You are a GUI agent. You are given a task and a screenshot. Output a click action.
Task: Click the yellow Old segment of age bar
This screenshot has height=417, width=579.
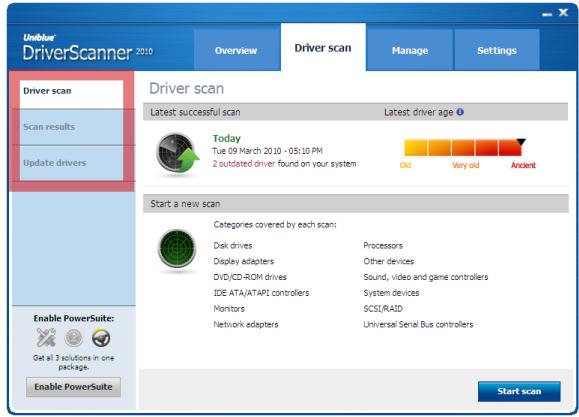pos(416,147)
